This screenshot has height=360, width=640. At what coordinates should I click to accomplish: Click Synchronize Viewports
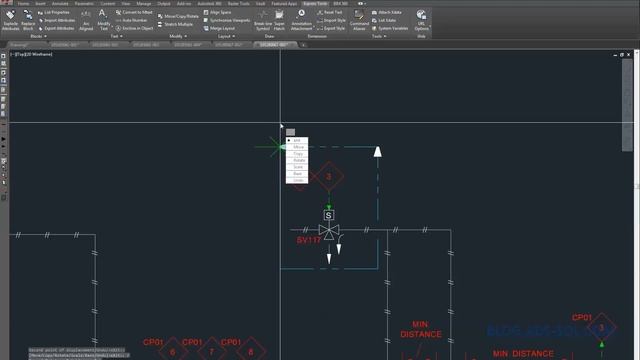pyautogui.click(x=227, y=20)
